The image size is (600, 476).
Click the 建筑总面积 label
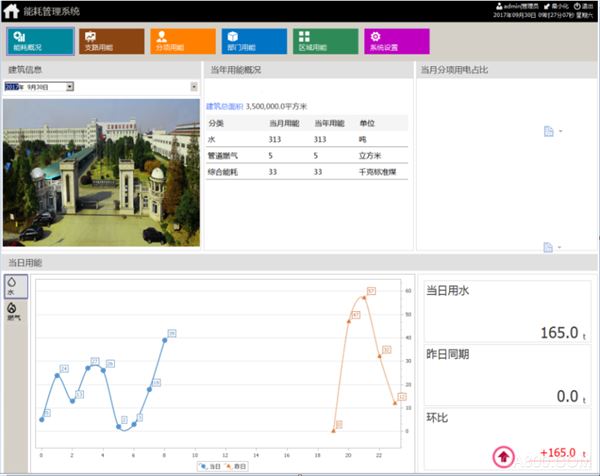click(x=225, y=106)
